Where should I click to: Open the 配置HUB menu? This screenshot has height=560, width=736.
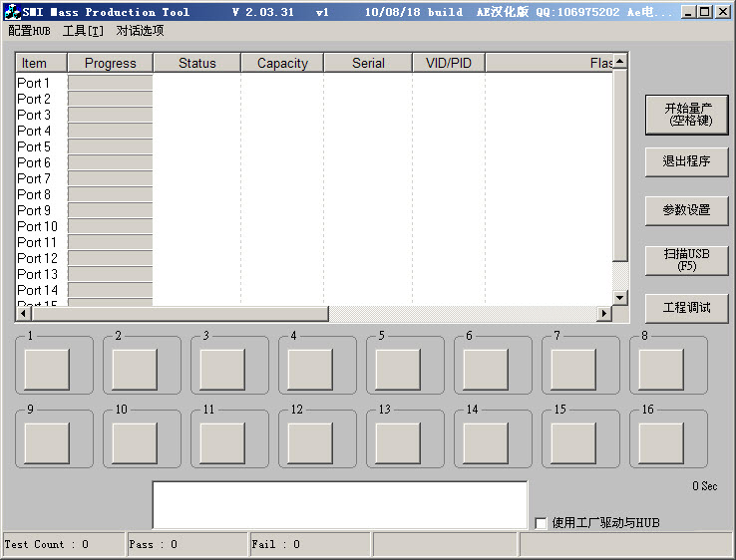pyautogui.click(x=29, y=31)
